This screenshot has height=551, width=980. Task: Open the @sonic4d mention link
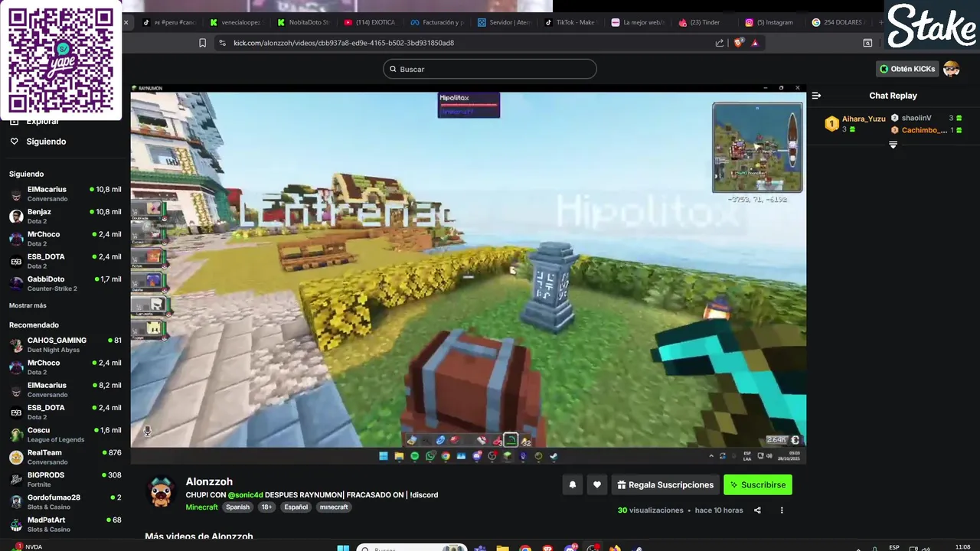[x=245, y=495]
